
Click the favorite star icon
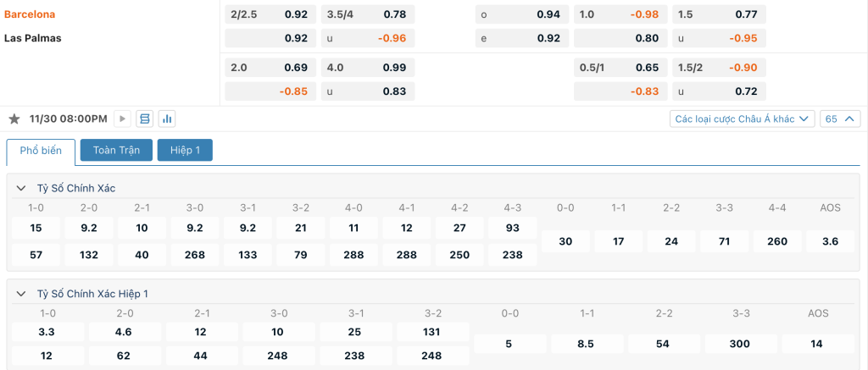(x=14, y=119)
